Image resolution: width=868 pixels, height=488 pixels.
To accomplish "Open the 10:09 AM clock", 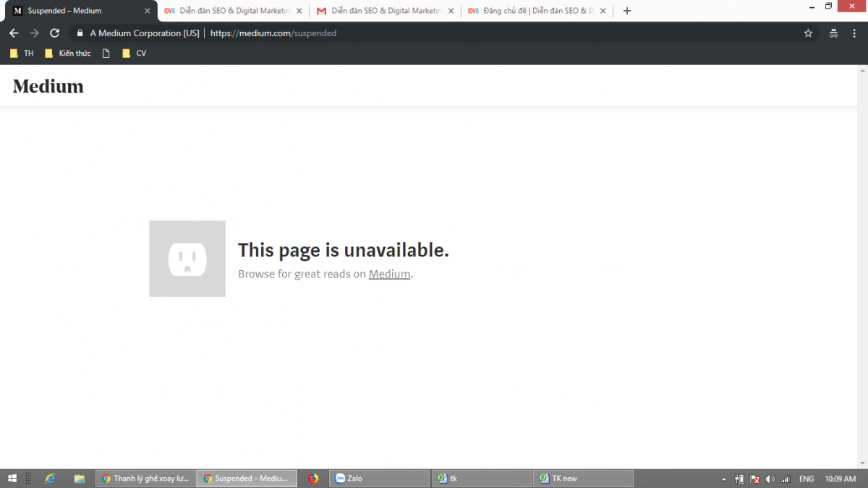I will pos(841,479).
